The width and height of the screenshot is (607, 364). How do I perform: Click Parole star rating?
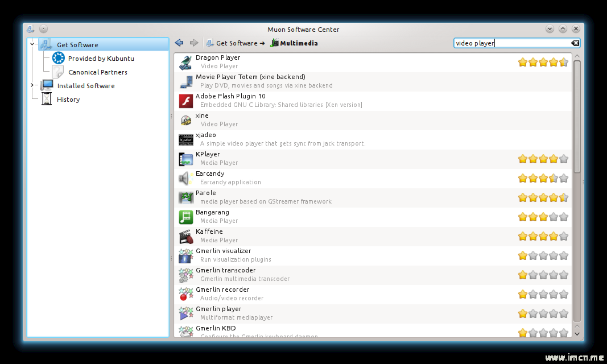[x=543, y=198]
